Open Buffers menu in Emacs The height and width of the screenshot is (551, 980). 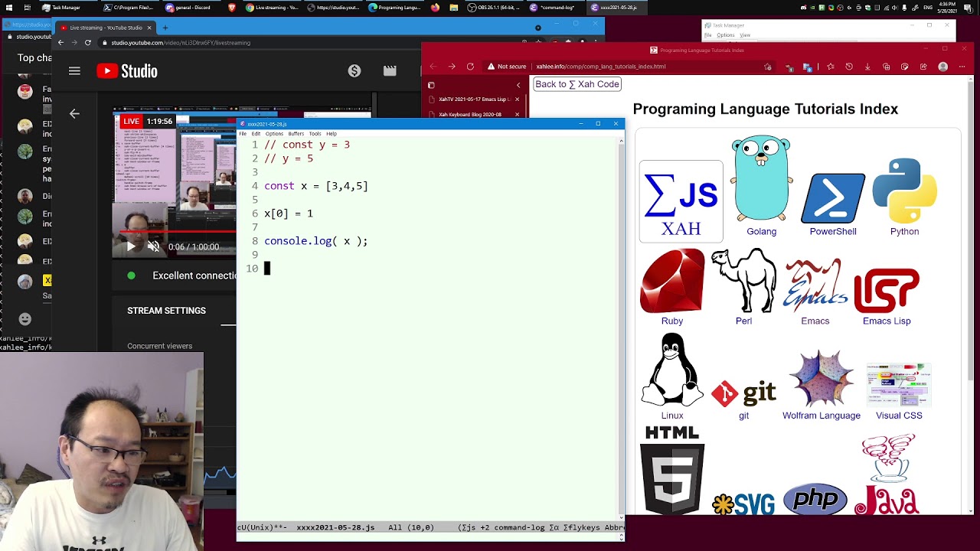(x=296, y=134)
